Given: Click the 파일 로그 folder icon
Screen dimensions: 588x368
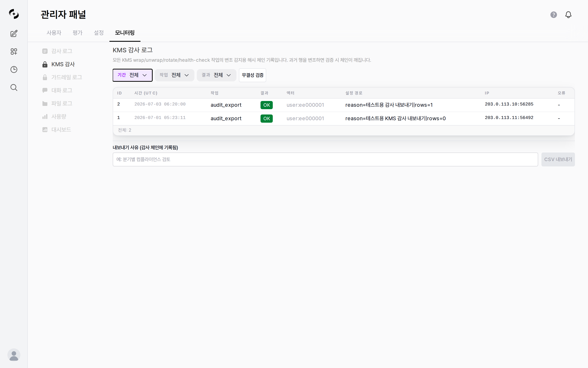Looking at the screenshot, I should [x=45, y=103].
